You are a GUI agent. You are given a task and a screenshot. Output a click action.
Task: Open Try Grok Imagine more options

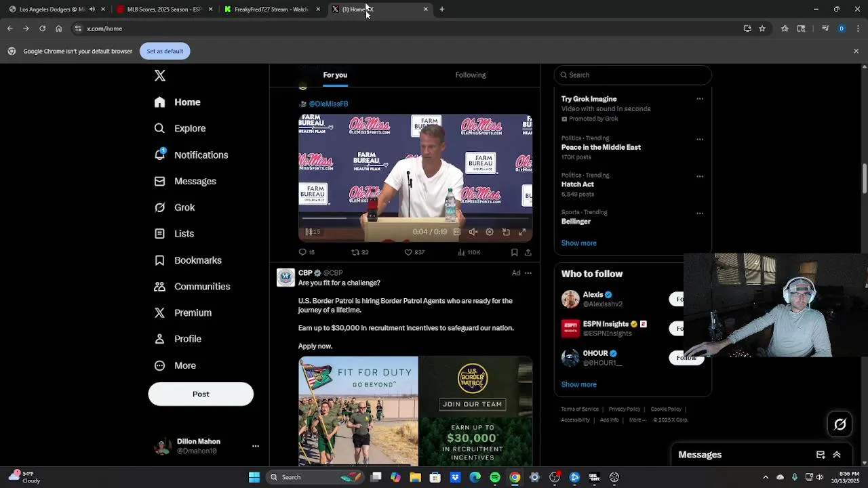click(700, 99)
